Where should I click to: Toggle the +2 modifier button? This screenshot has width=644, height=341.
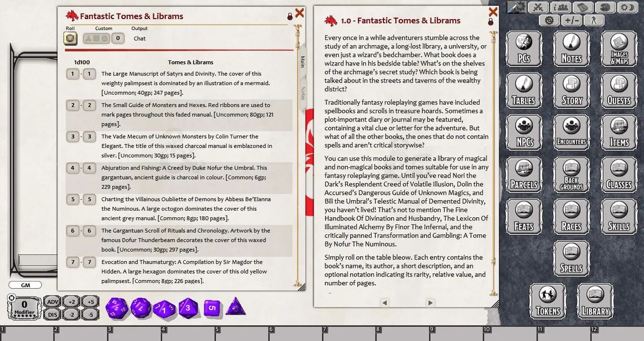(72, 301)
